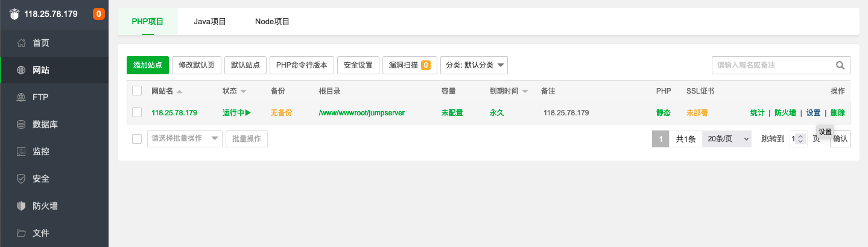Tick the checkbox beside the batch operation selector
The image size is (868, 247).
tap(137, 139)
